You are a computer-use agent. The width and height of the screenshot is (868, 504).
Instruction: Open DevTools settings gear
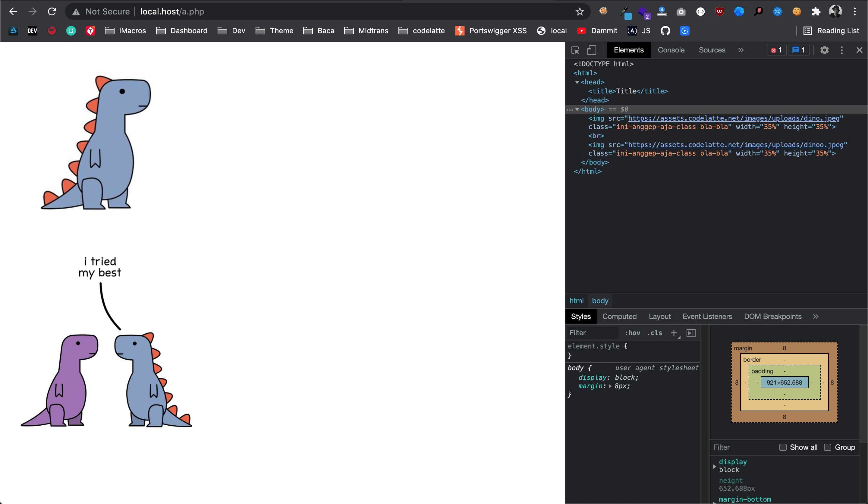(x=824, y=50)
